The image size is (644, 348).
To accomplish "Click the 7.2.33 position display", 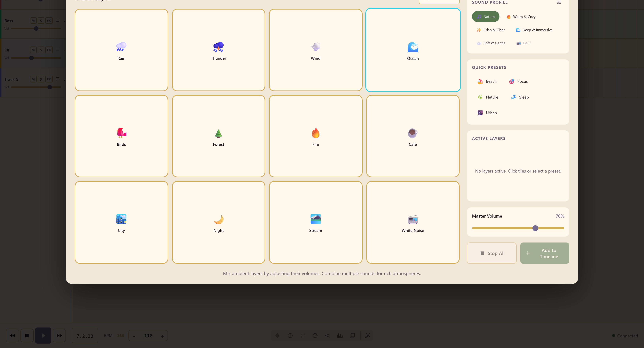I will point(85,336).
